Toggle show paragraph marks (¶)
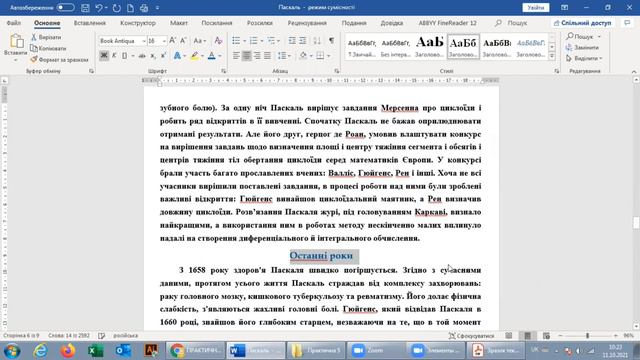This screenshot has height=360, width=640. 331,40
